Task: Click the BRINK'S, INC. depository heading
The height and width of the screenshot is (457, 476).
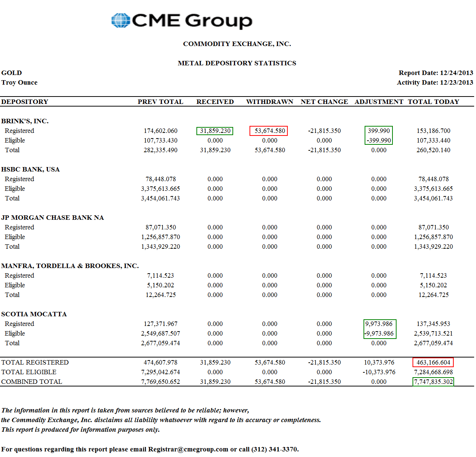Action: pos(25,121)
